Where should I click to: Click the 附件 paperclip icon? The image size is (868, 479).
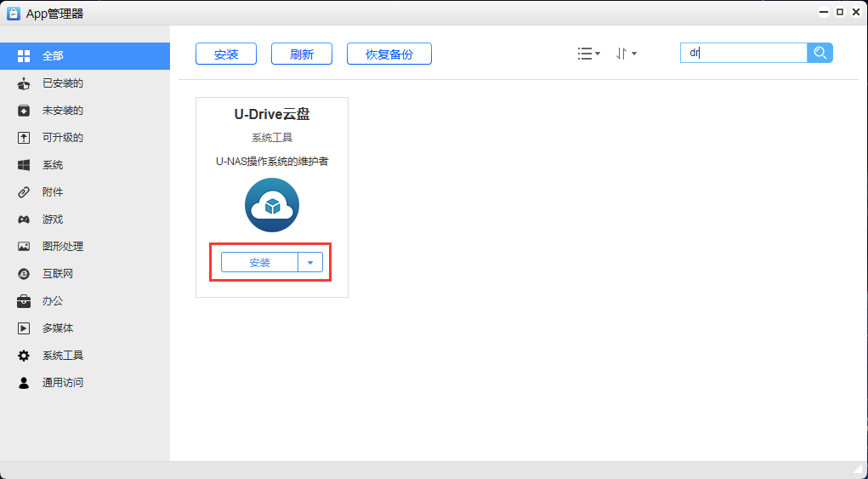coord(24,192)
